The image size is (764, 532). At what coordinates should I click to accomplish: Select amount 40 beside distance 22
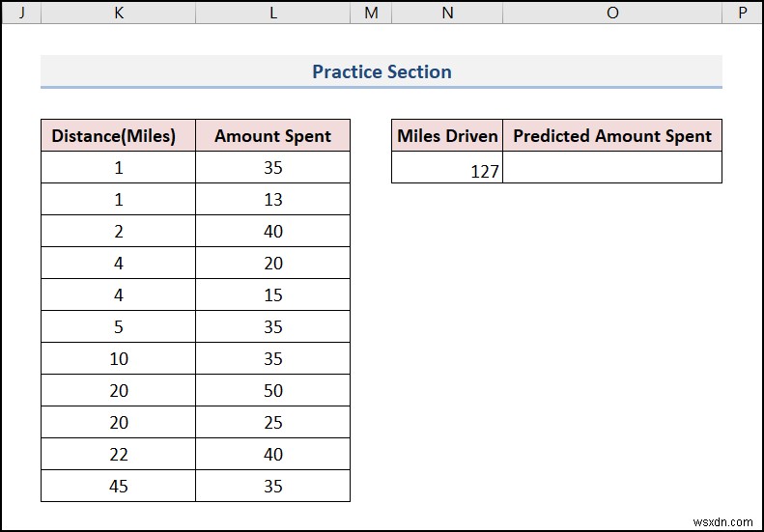[x=272, y=454]
